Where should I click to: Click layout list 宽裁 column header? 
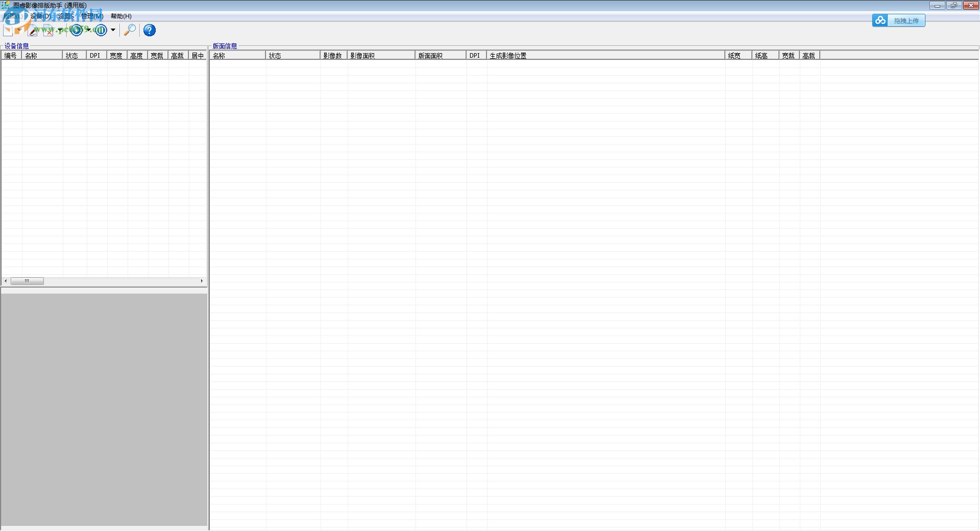(x=789, y=56)
